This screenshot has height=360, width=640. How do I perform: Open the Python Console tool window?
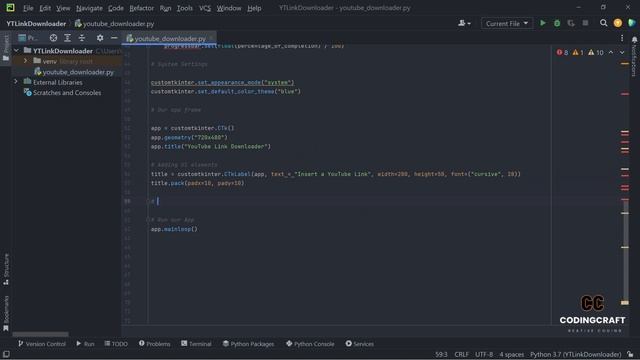(310, 344)
